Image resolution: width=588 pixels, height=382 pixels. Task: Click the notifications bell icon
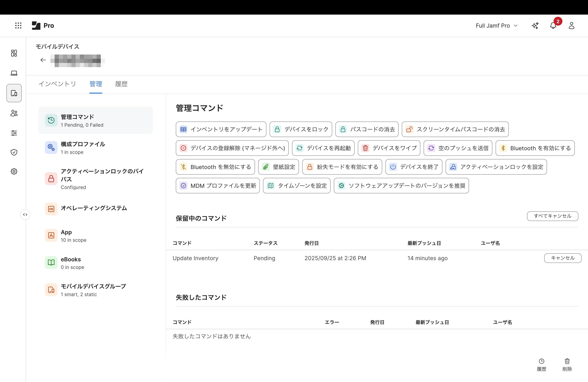pos(553,26)
